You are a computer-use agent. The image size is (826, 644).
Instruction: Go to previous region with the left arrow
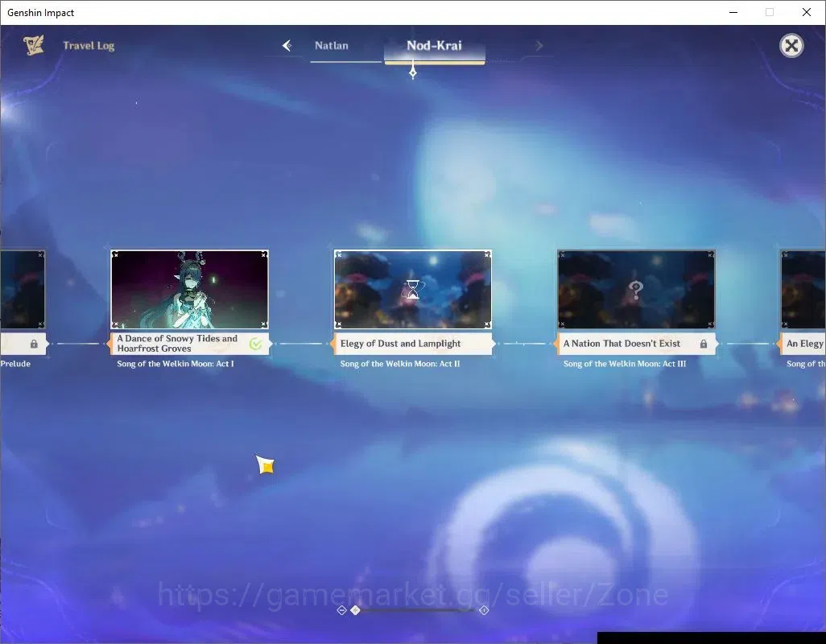(x=287, y=46)
